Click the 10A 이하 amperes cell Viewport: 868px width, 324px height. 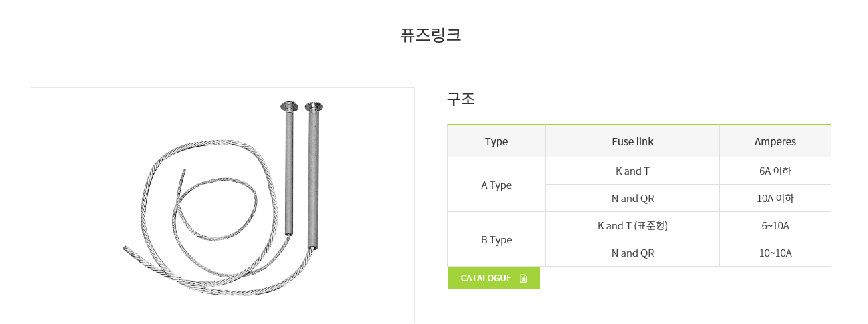click(775, 199)
